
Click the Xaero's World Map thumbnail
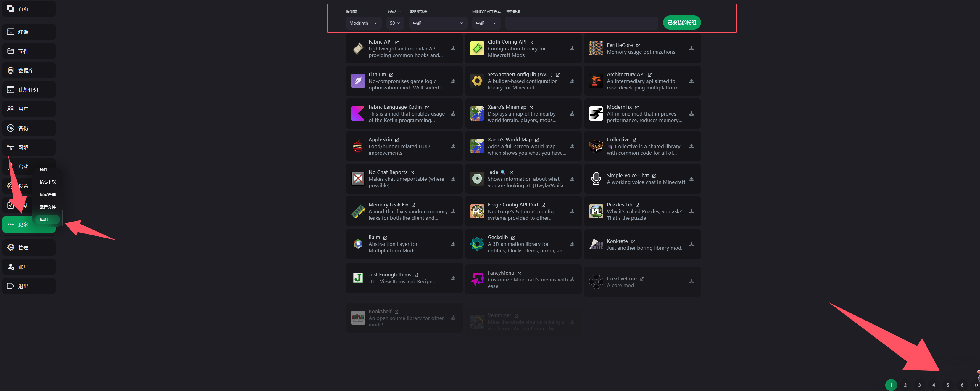pos(477,146)
